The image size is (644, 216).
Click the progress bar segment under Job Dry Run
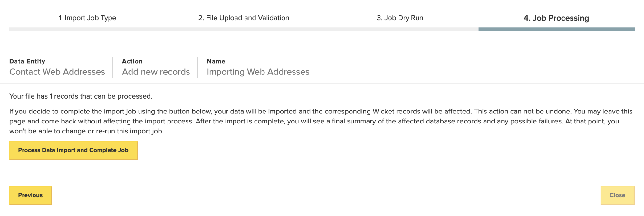(x=400, y=29)
